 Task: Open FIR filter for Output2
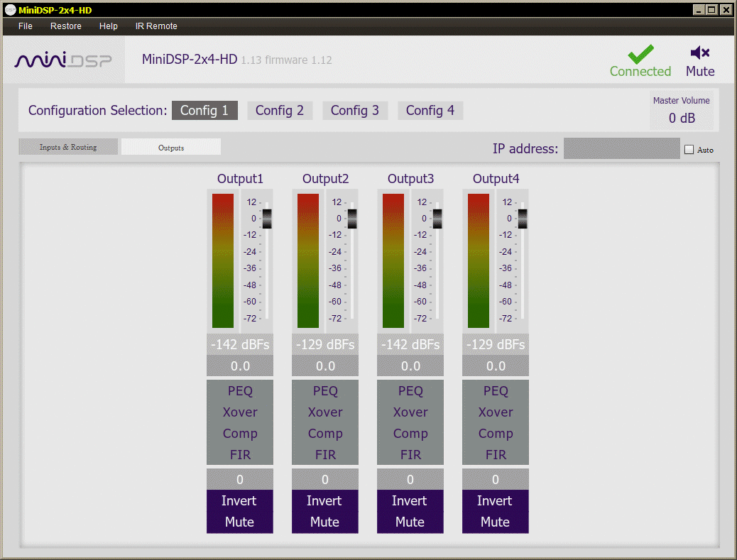point(324,455)
